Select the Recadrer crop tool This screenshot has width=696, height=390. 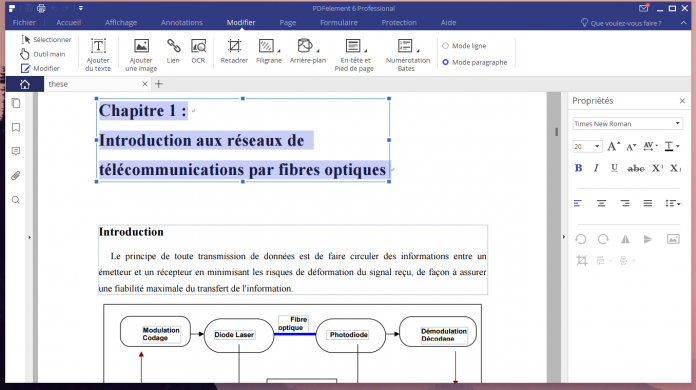coord(234,51)
